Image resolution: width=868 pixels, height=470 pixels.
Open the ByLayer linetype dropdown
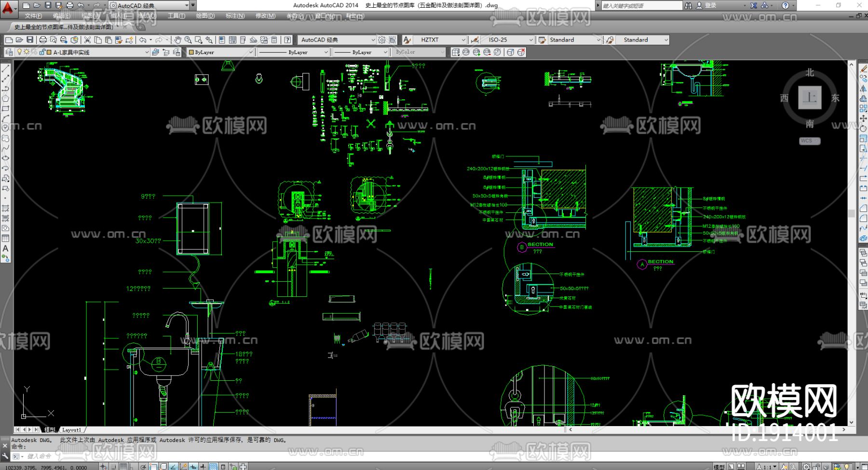click(293, 52)
